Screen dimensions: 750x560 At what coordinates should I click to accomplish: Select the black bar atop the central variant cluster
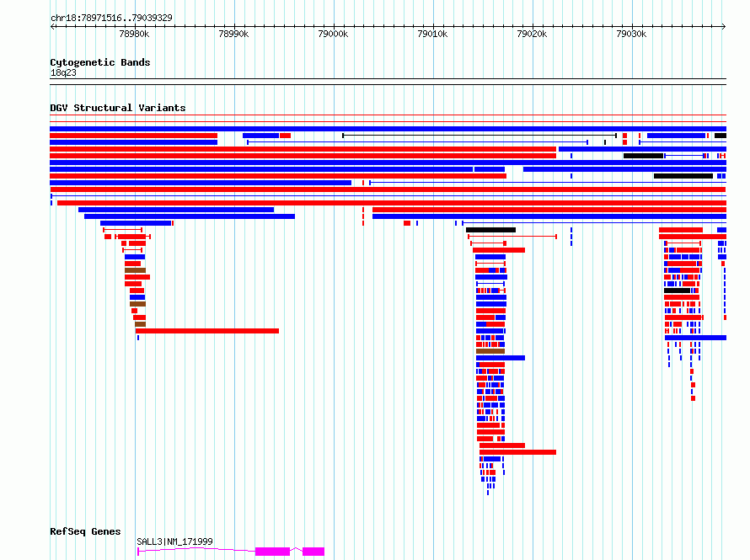490,230
